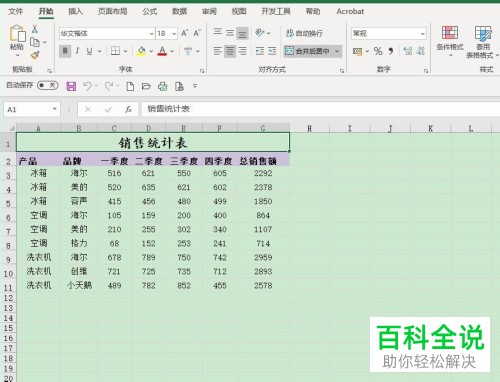Open font color dropdown arrow
This screenshot has width=500, height=382.
point(172,51)
